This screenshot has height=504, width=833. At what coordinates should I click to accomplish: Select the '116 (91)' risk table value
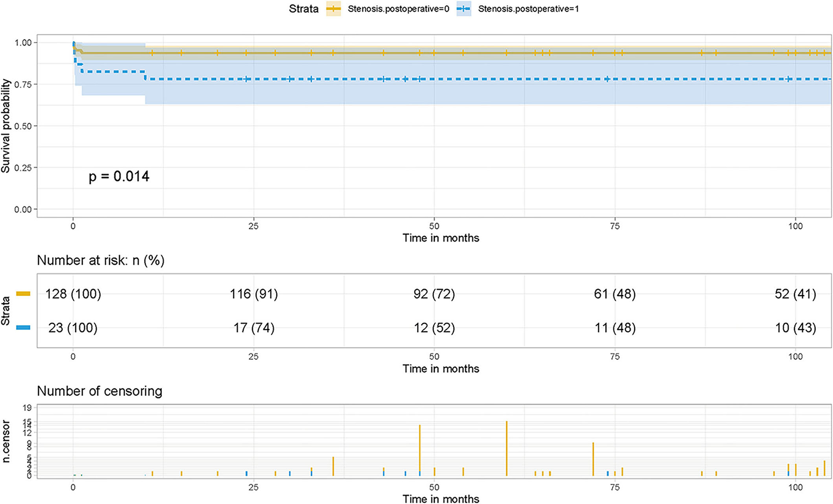pyautogui.click(x=254, y=294)
